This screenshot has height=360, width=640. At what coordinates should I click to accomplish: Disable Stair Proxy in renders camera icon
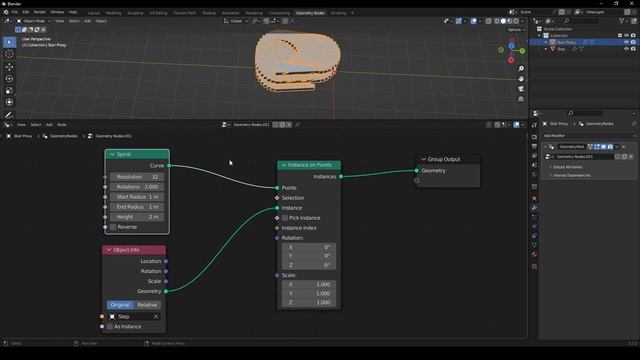pos(633,42)
